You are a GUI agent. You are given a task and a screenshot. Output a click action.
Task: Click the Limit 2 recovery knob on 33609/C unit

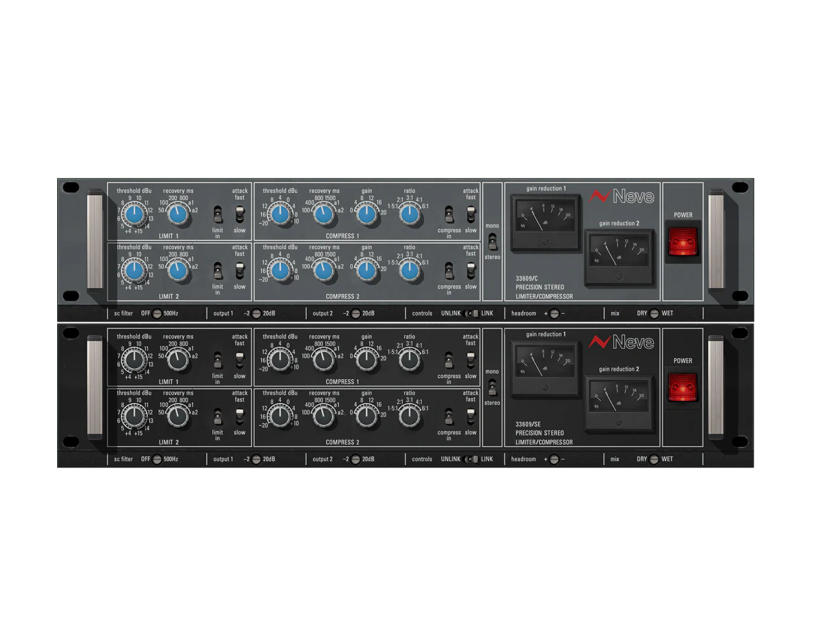tap(178, 271)
